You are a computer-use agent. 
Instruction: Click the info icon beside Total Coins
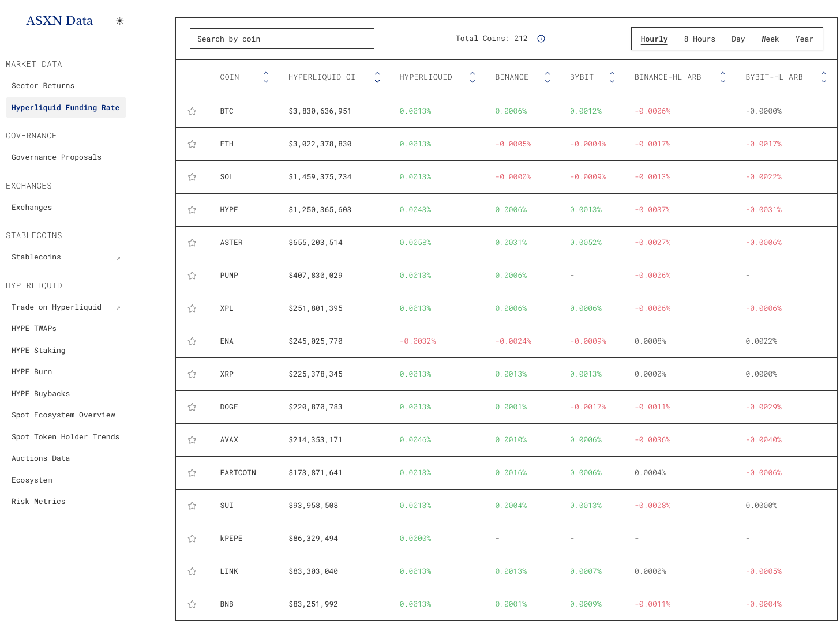click(541, 39)
